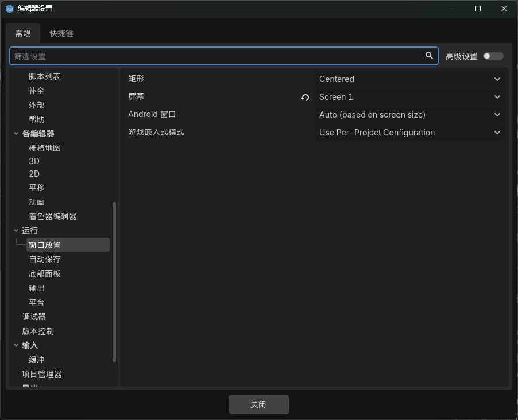This screenshot has width=518, height=420.
Task: Select 着色器编辑器 in the tree
Action: (53, 216)
